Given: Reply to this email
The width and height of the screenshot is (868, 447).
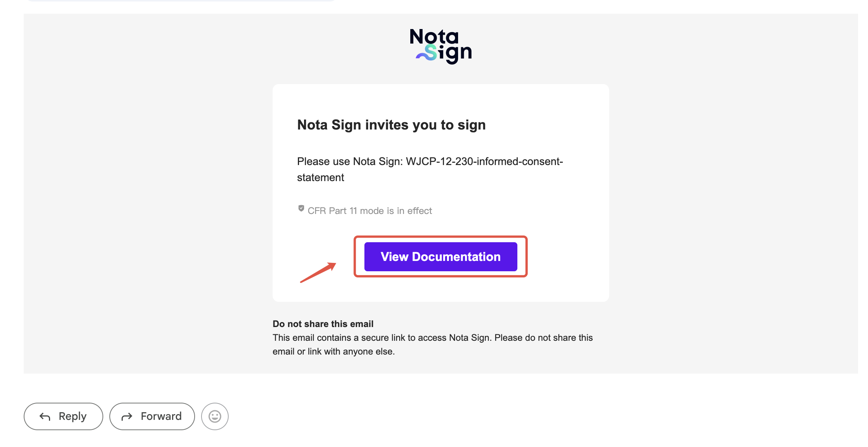Looking at the screenshot, I should (63, 416).
